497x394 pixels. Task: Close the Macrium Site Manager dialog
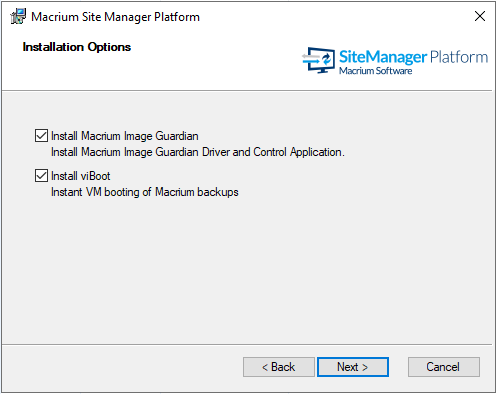tap(480, 16)
